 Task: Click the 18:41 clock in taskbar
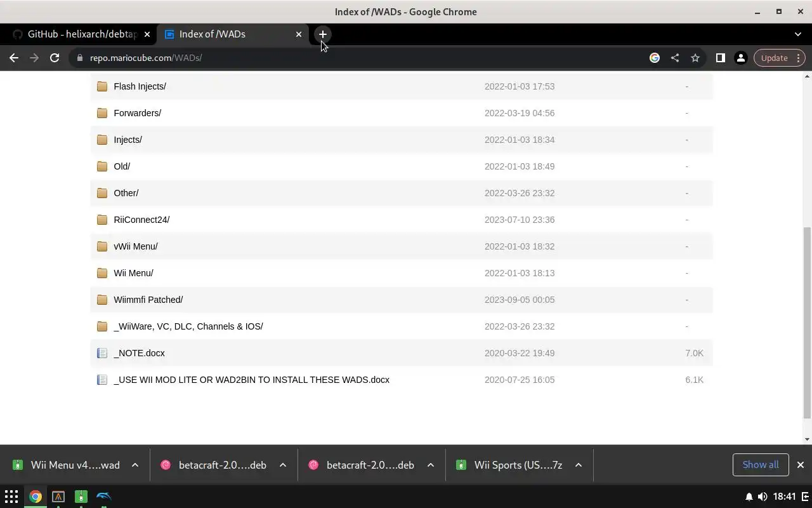coord(785,497)
